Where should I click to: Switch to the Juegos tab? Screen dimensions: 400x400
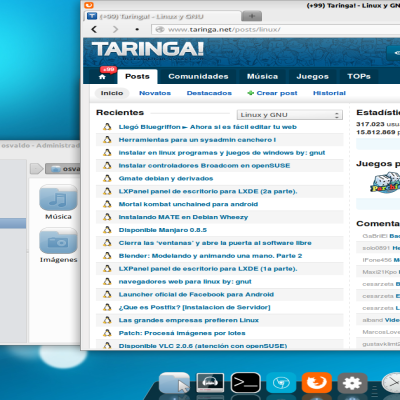click(x=313, y=76)
